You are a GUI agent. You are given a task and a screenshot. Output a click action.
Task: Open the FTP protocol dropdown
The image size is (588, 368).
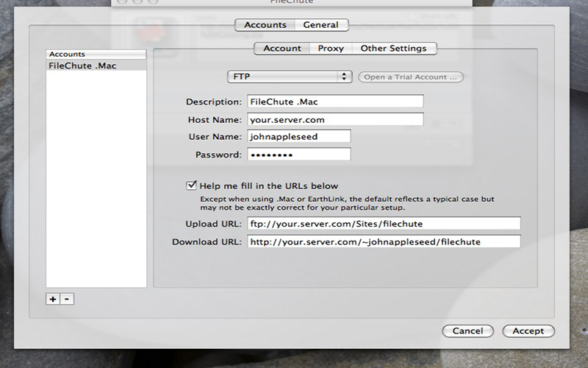pyautogui.click(x=290, y=77)
